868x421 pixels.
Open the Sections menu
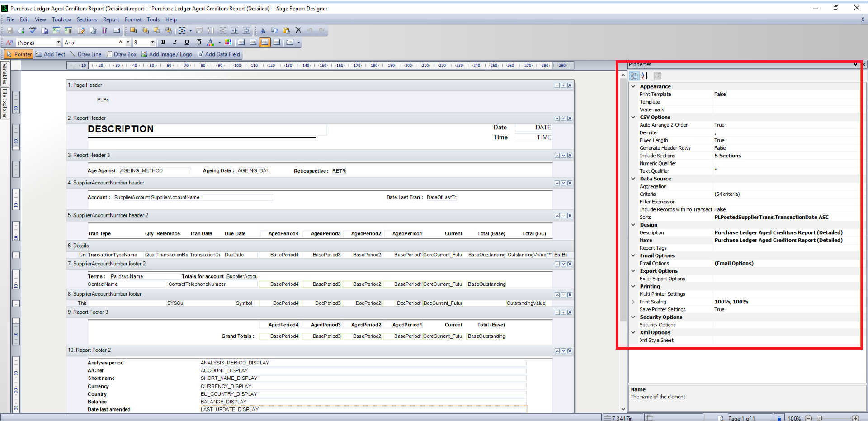87,19
